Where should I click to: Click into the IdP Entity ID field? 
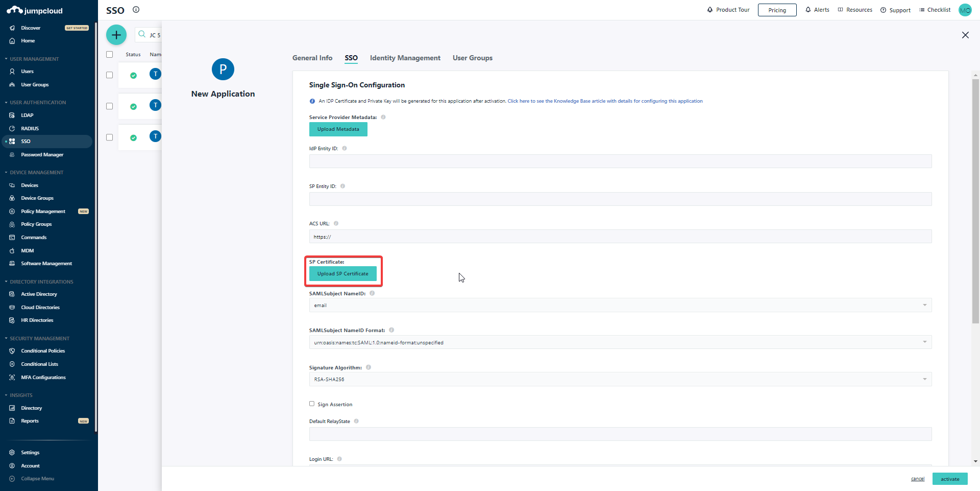pos(620,161)
